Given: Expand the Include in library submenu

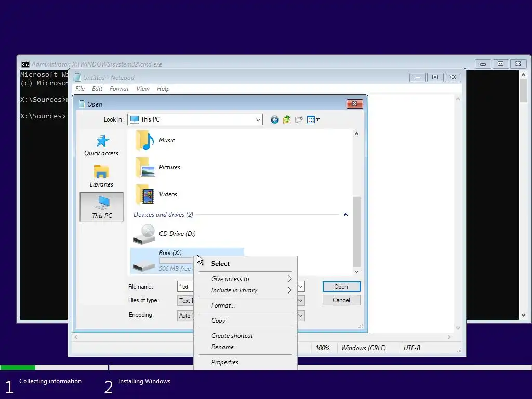Looking at the screenshot, I should click(x=245, y=290).
